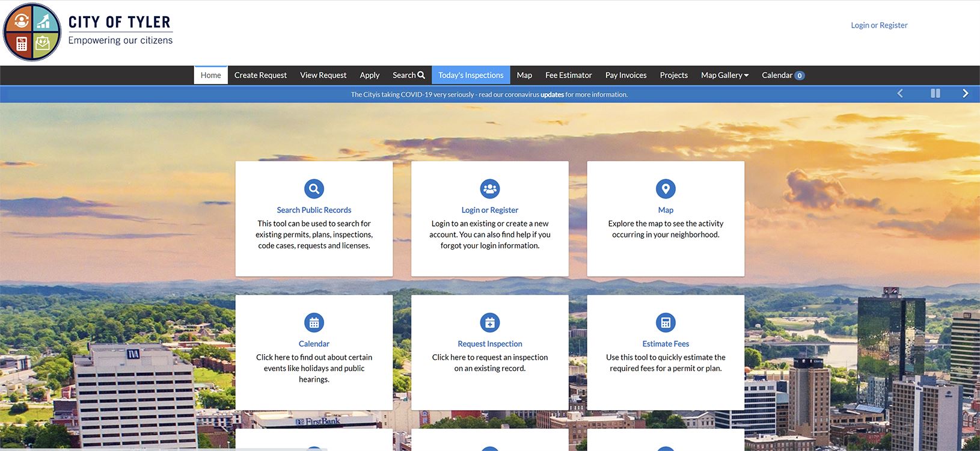The image size is (980, 451).
Task: Click the calendar count badge showing 0
Action: click(x=800, y=76)
